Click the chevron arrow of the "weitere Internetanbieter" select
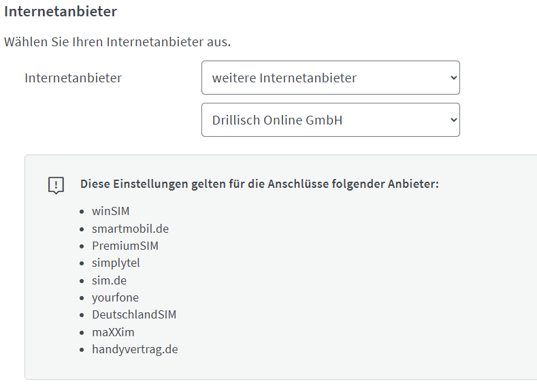The width and height of the screenshot is (537, 392). click(454, 78)
